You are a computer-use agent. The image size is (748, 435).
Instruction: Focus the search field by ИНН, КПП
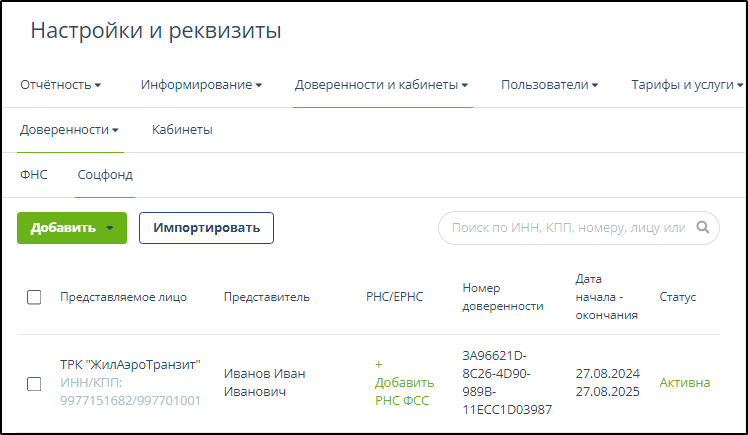click(568, 228)
